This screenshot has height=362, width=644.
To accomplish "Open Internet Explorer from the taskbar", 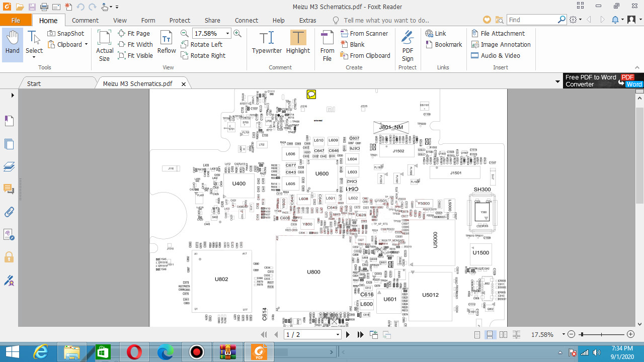I will click(40, 352).
